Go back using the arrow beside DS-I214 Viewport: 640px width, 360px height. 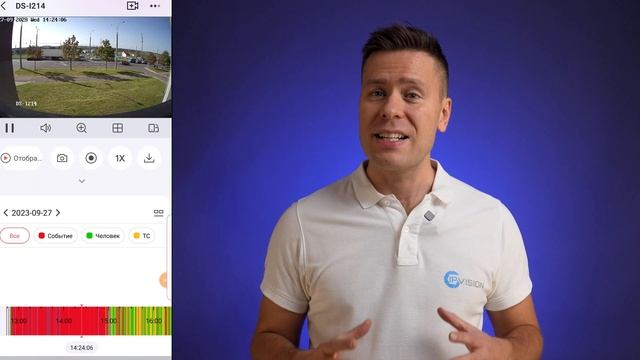(x=4, y=6)
